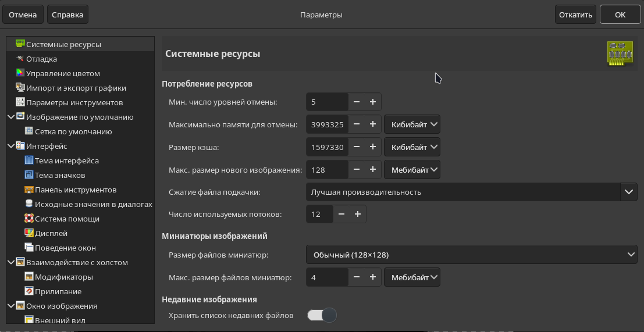Open the Сжатие файла подкачки dropdown
Image resolution: width=644 pixels, height=332 pixels.
(471, 192)
